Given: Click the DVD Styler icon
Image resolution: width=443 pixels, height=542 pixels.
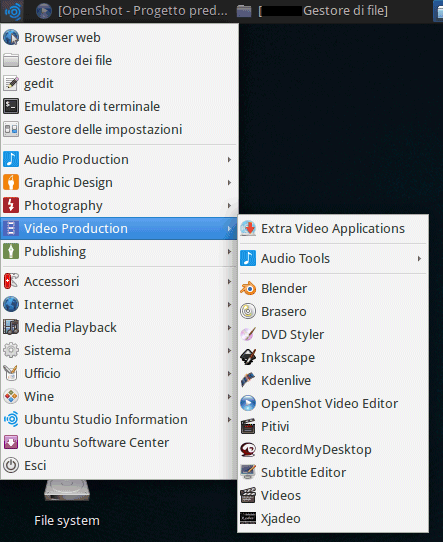Looking at the screenshot, I should pos(248,335).
